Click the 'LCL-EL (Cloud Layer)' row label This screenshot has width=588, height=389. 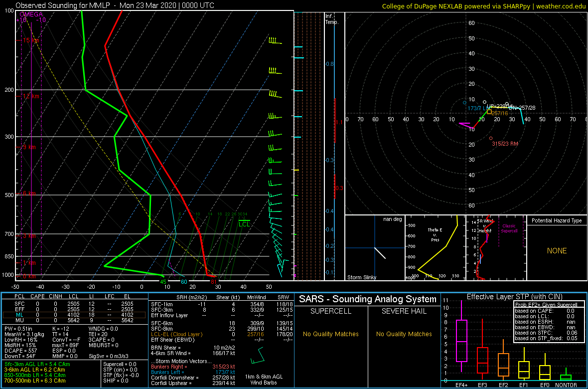[x=176, y=334]
